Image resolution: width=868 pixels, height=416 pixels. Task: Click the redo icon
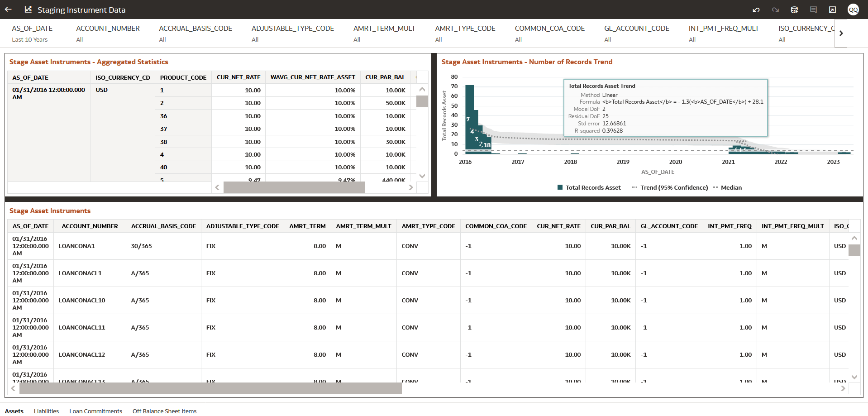(x=775, y=10)
